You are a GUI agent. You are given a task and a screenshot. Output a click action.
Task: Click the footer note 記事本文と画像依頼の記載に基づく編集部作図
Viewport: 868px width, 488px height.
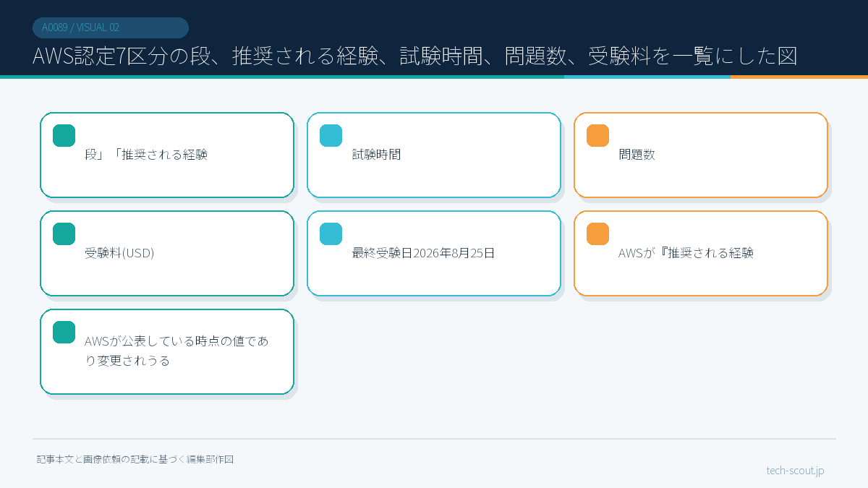click(x=135, y=459)
